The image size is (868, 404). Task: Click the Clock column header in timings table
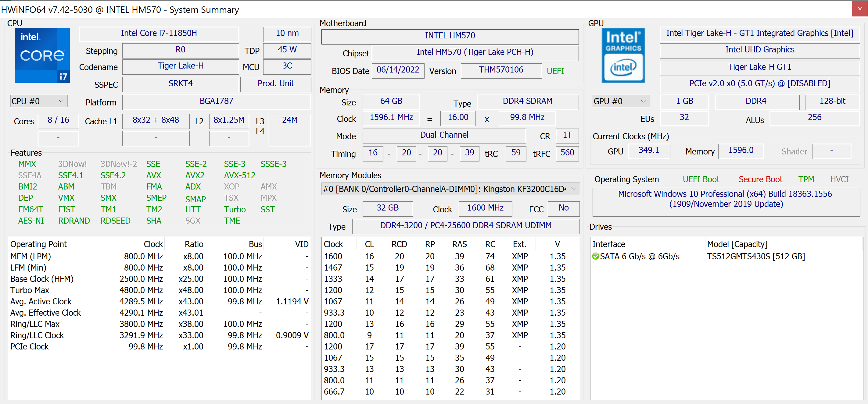(x=333, y=244)
